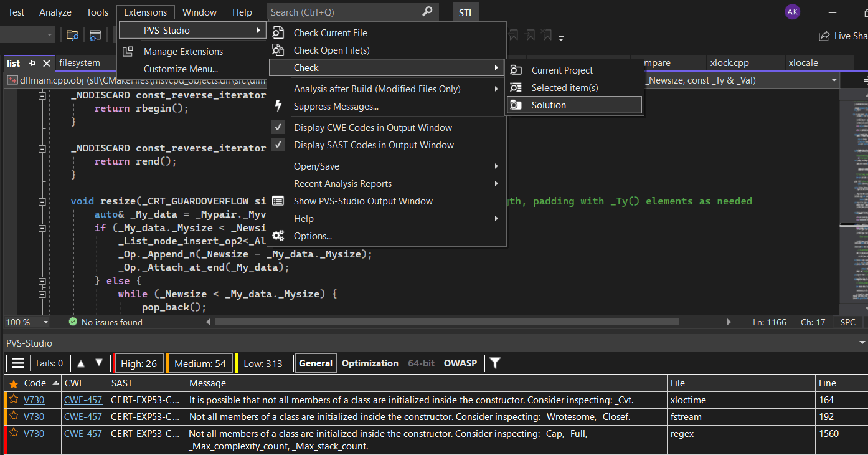Image resolution: width=868 pixels, height=455 pixels.
Task: Pin the list tab
Action: tap(32, 64)
